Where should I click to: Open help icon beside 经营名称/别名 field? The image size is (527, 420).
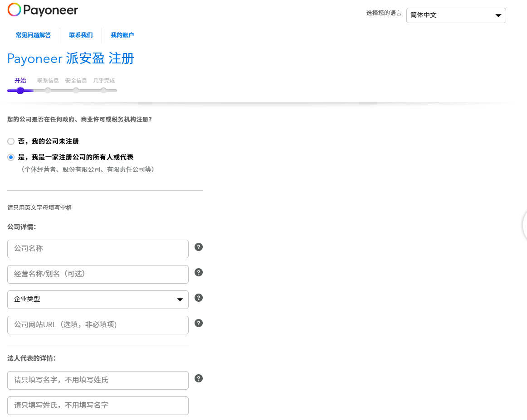(199, 273)
